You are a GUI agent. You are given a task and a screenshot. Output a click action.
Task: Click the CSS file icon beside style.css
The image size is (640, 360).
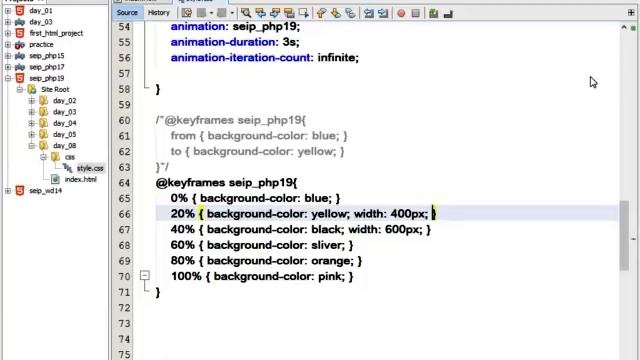[68, 168]
